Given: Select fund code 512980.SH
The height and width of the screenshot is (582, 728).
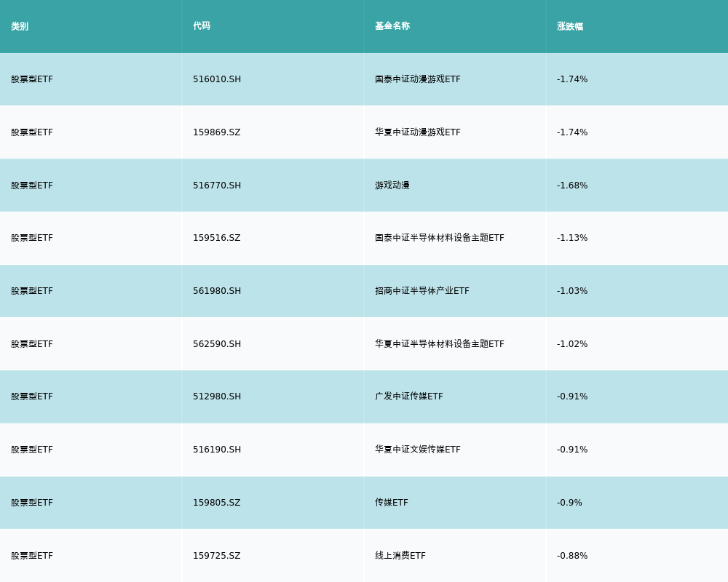Looking at the screenshot, I should click(x=217, y=396).
